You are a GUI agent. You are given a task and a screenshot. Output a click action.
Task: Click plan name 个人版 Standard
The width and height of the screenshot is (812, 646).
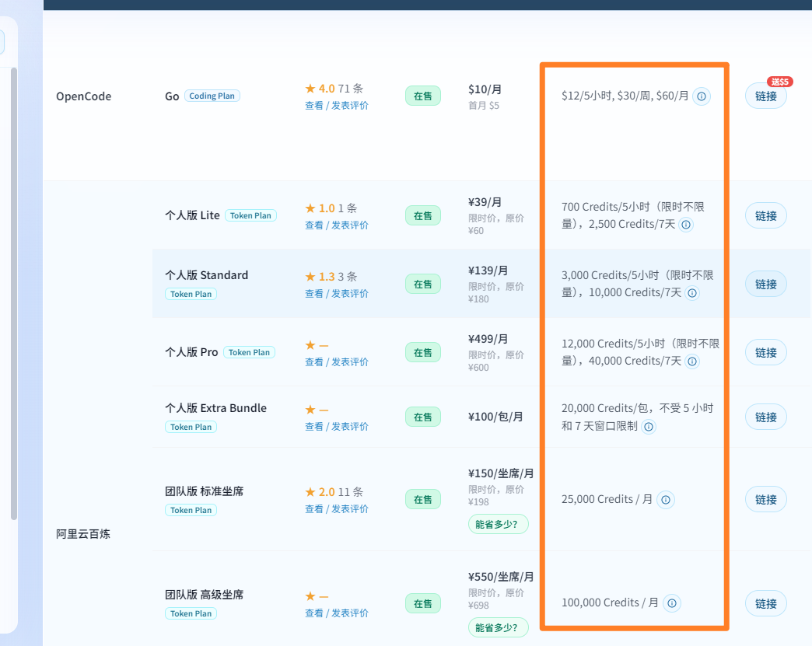[207, 275]
